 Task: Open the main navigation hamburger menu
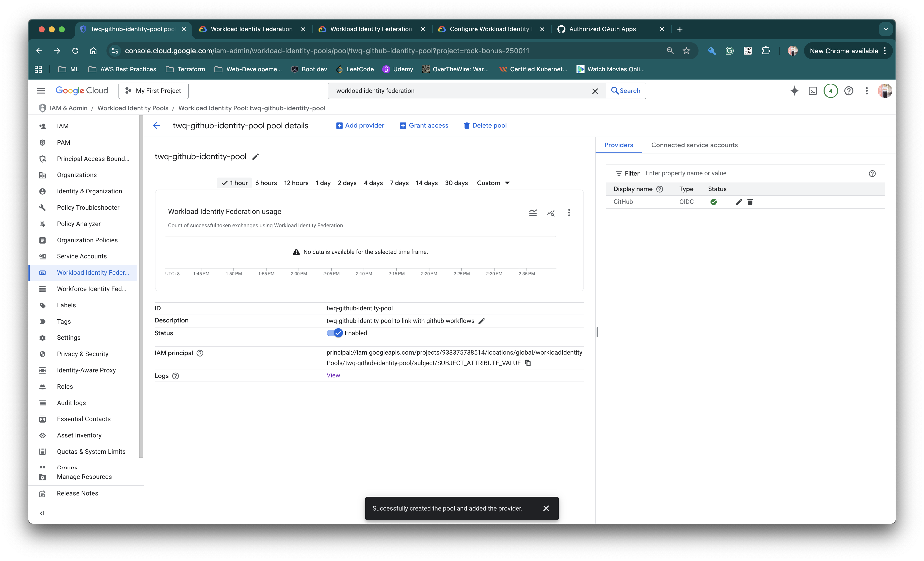click(41, 91)
